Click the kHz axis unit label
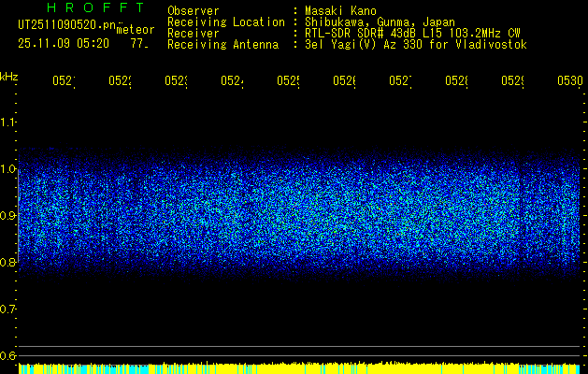The width and height of the screenshot is (588, 374). point(9,76)
